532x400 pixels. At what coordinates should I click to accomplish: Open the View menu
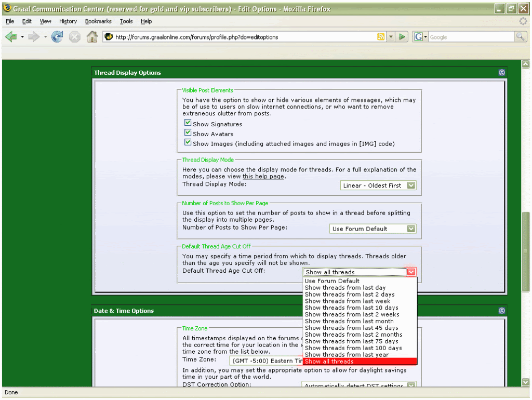[46, 21]
